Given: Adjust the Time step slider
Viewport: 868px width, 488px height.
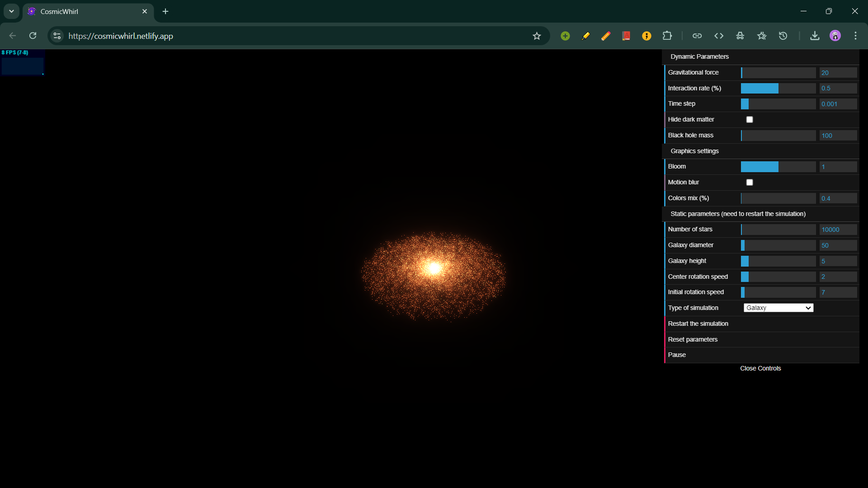Looking at the screenshot, I should click(778, 104).
